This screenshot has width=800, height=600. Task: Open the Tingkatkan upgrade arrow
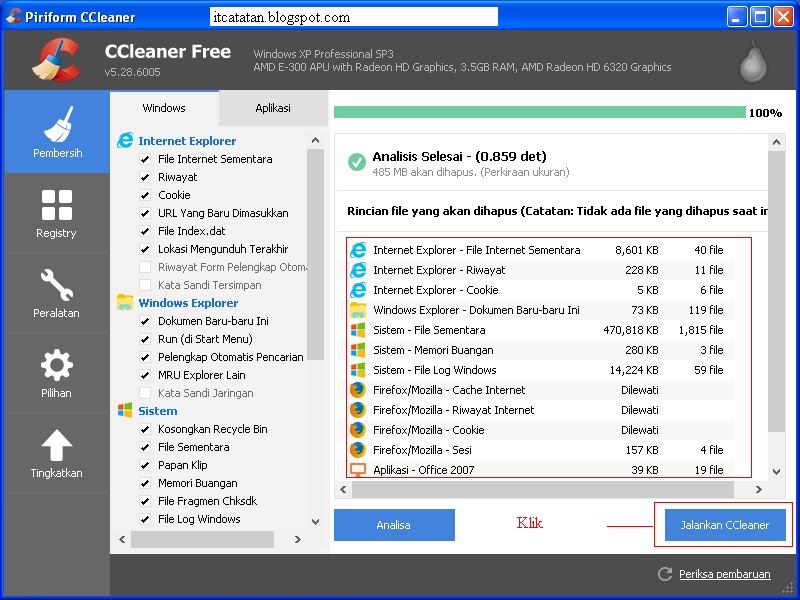pyautogui.click(x=57, y=453)
